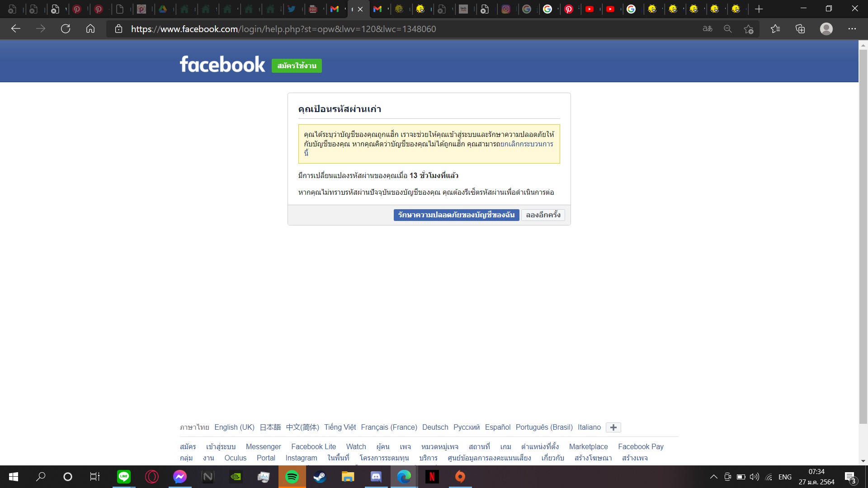Choose Русский language

click(x=467, y=427)
